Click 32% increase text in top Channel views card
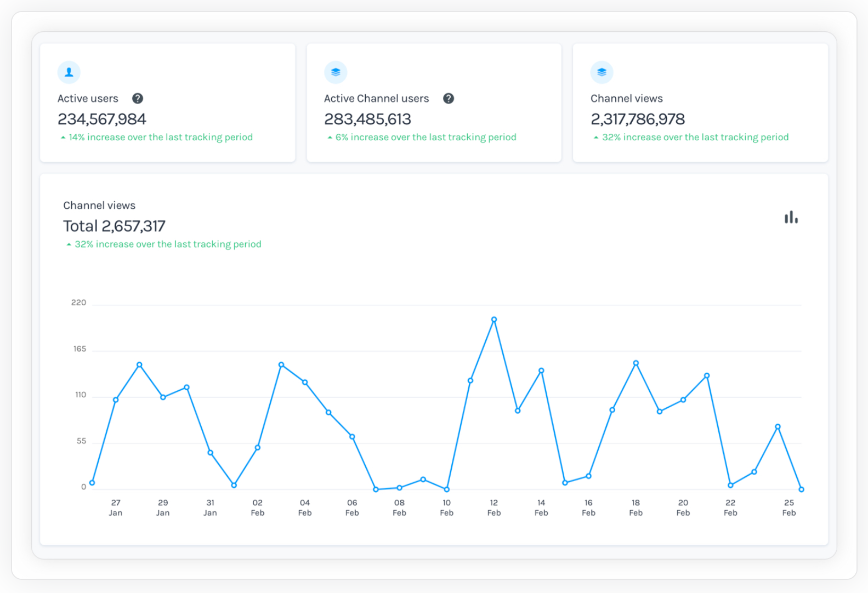868x593 pixels. click(x=695, y=138)
